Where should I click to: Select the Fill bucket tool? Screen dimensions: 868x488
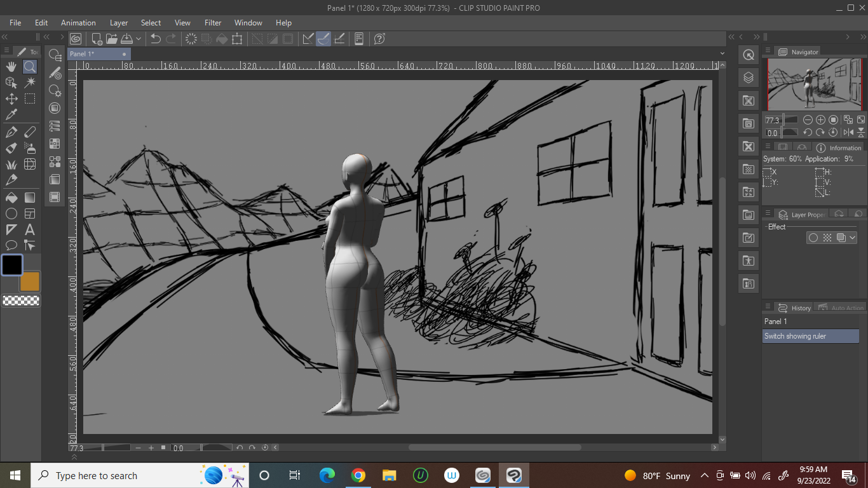coord(11,198)
